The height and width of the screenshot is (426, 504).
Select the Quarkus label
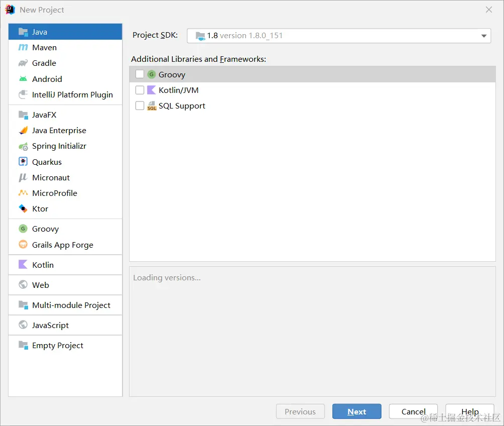pos(47,162)
